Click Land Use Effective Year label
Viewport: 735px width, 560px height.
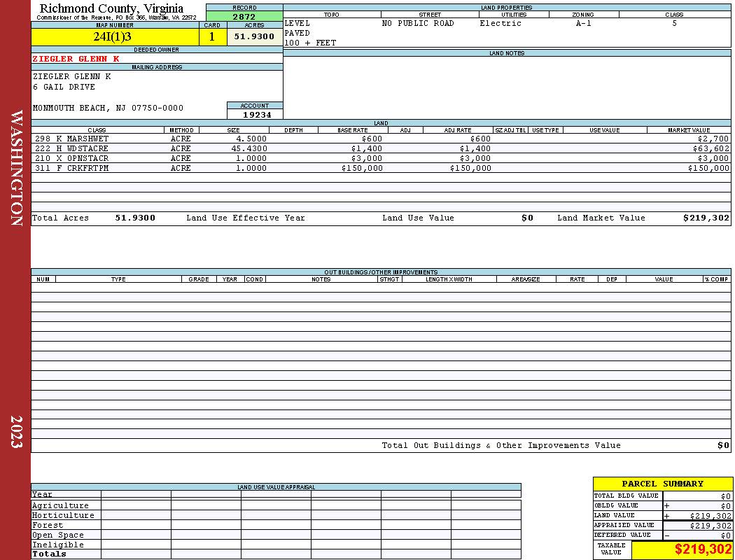tap(246, 218)
